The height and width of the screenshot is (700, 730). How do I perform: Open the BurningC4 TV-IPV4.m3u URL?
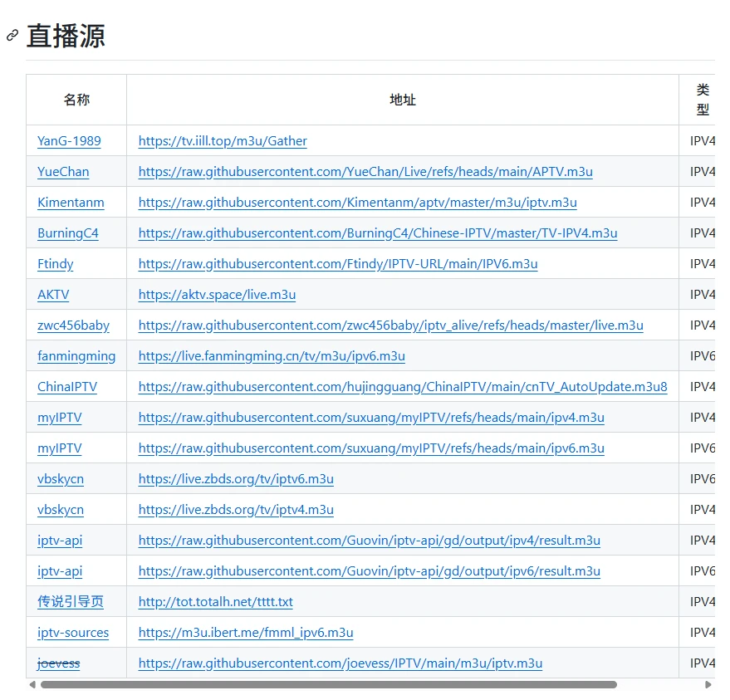(377, 233)
